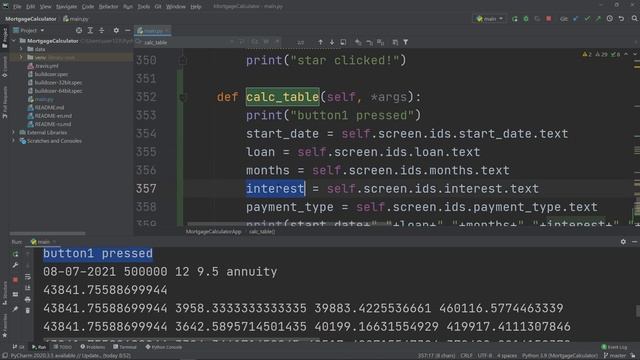Expand the venv folder
The width and height of the screenshot is (640, 360).
pyautogui.click(x=21, y=58)
